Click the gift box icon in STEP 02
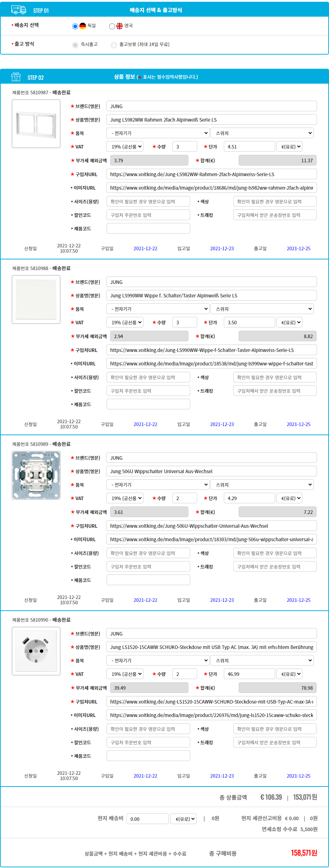 click(x=16, y=77)
